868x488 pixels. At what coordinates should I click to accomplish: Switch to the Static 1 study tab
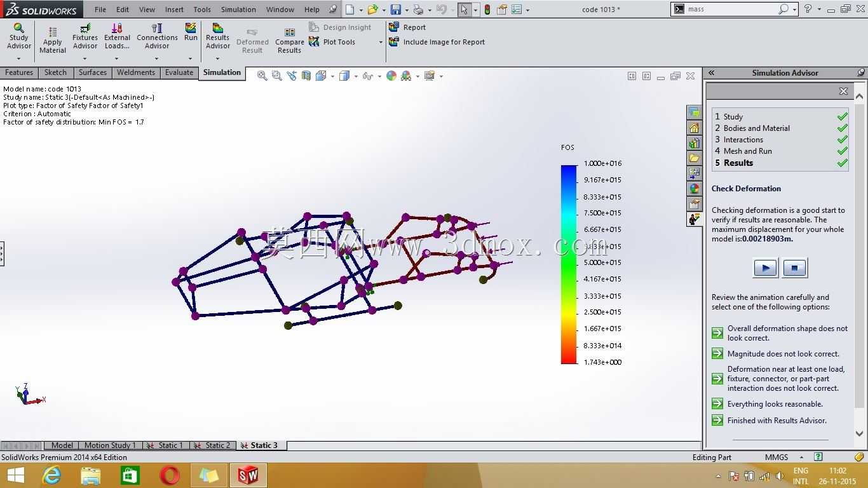pyautogui.click(x=166, y=445)
